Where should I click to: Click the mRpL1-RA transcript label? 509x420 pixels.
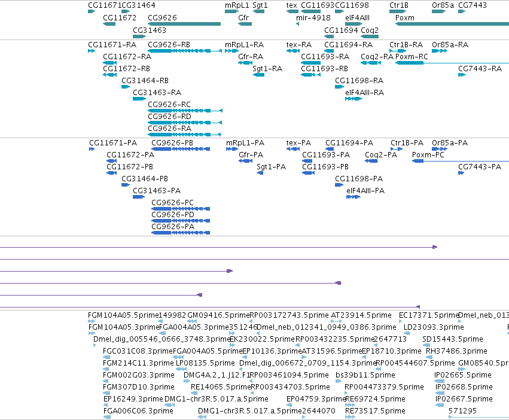(x=245, y=45)
